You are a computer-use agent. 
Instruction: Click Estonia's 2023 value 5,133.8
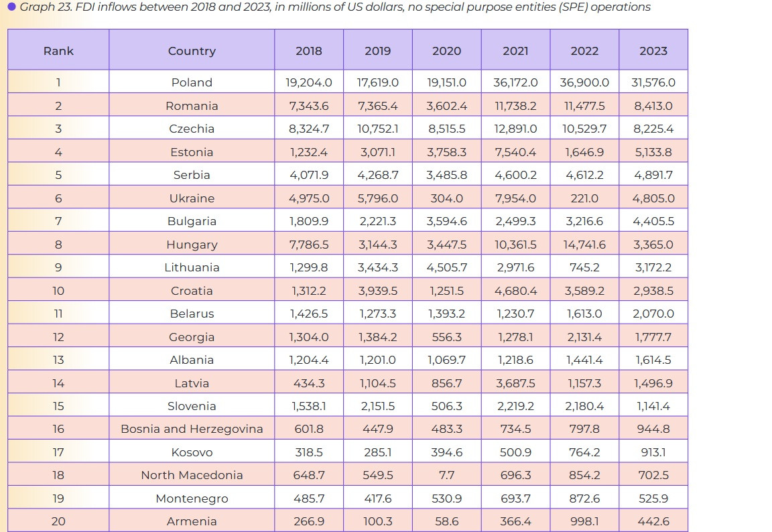pos(653,152)
